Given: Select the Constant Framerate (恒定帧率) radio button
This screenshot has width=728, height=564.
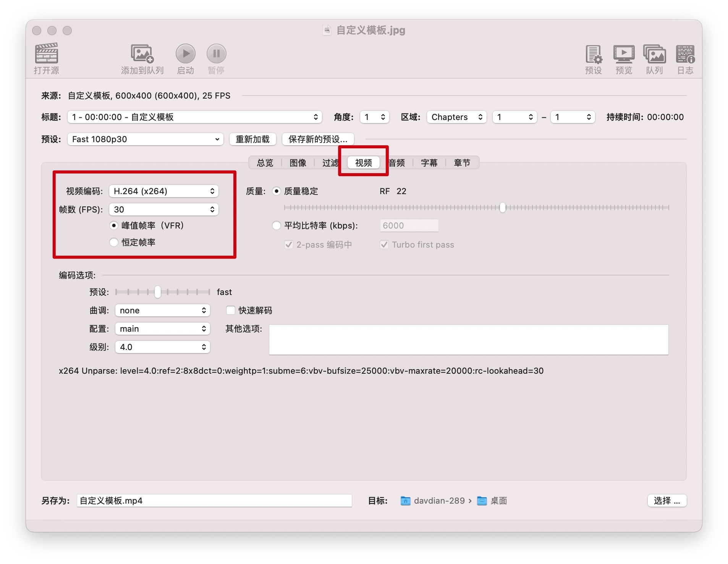Looking at the screenshot, I should click(x=114, y=242).
